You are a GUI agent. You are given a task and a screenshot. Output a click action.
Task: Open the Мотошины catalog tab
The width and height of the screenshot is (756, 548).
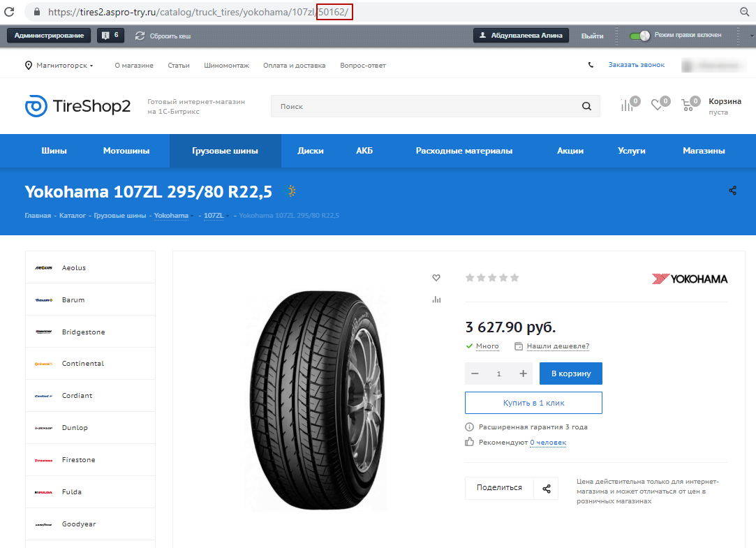pos(126,151)
